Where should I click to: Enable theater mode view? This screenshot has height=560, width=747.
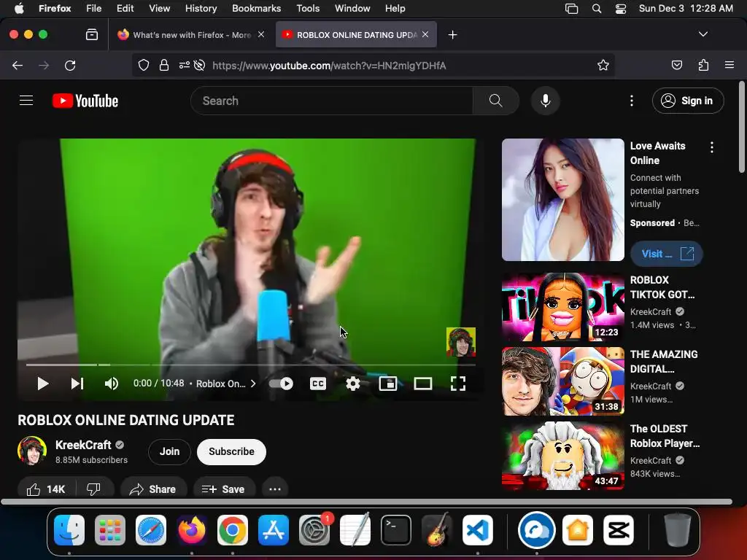pos(422,384)
